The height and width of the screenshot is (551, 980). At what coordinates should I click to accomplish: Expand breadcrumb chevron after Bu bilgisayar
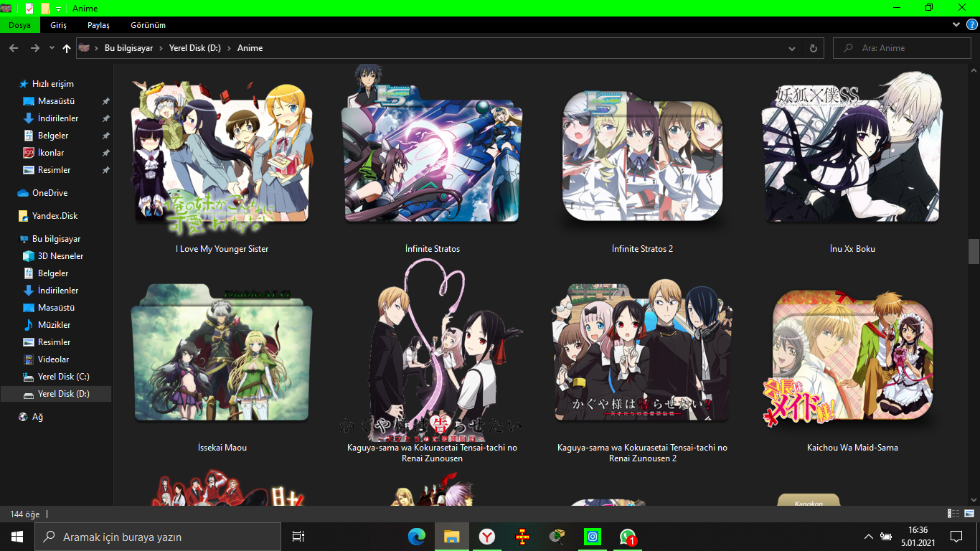pyautogui.click(x=161, y=48)
